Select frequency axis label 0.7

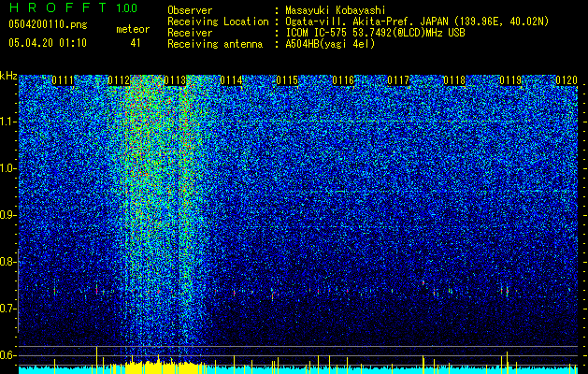click(7, 309)
